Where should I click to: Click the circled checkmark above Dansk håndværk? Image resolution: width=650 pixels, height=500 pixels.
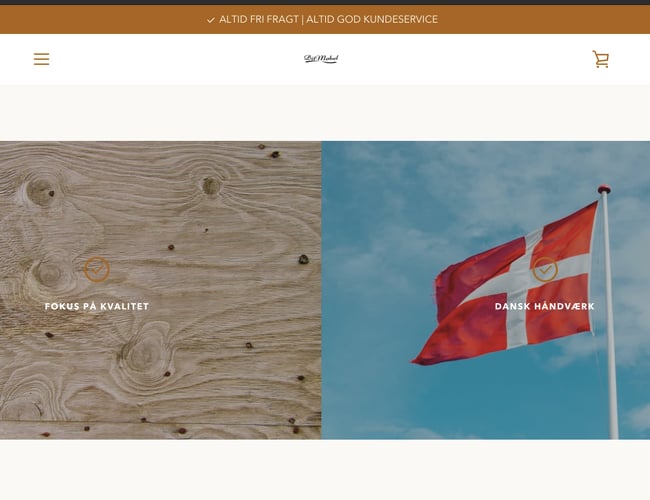[x=545, y=269]
